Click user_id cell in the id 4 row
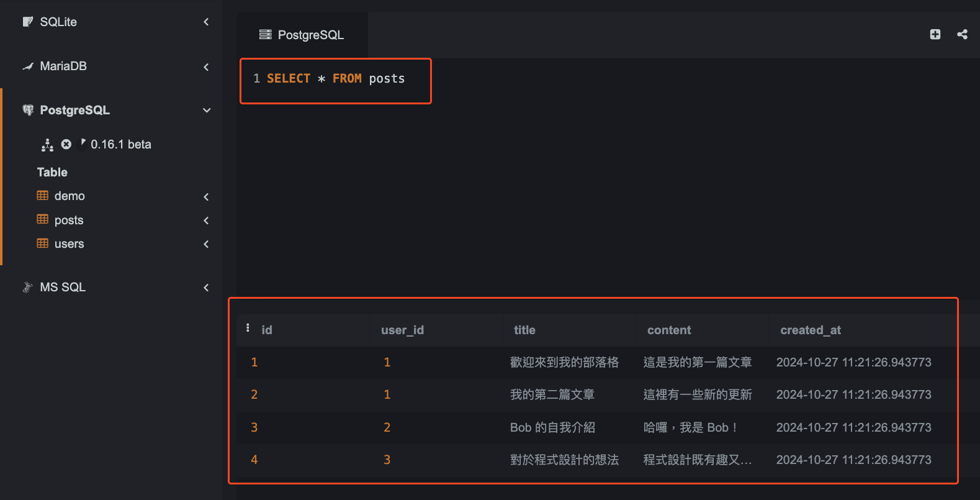980x500 pixels. point(387,460)
